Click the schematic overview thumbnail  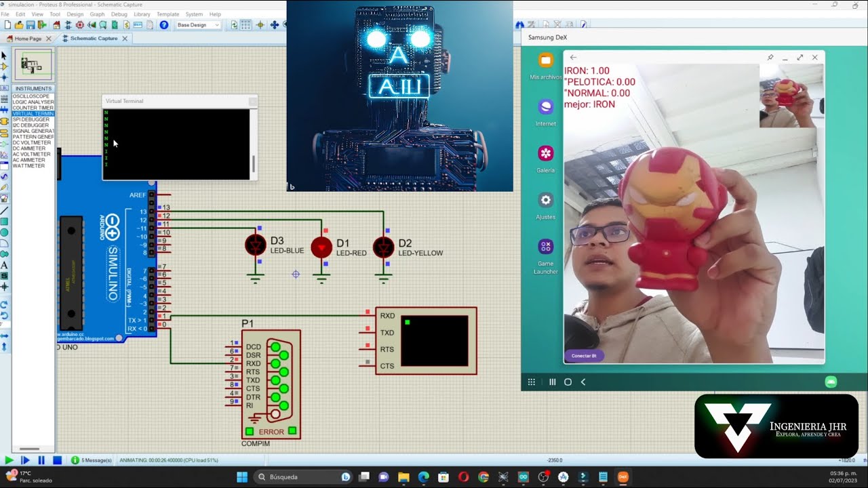click(33, 65)
